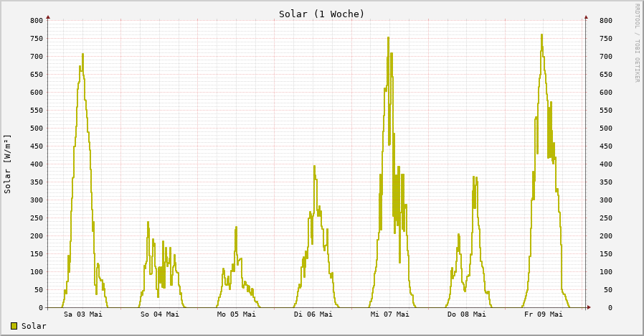The height and width of the screenshot is (336, 644).
Task: Click the right axis value 700
Action: (606, 56)
